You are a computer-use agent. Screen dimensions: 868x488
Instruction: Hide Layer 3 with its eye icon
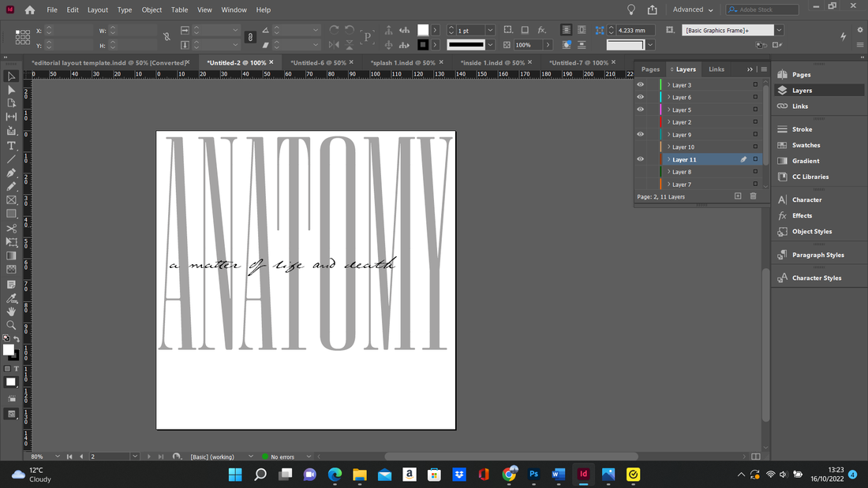tap(641, 84)
